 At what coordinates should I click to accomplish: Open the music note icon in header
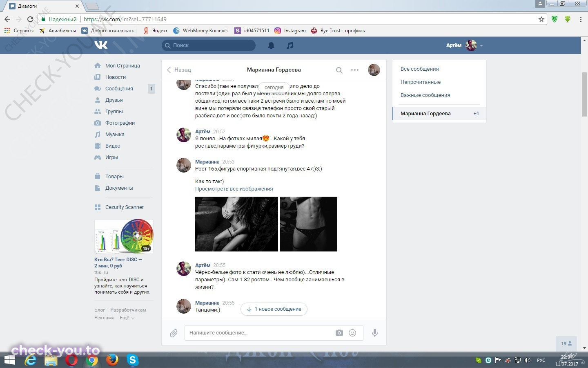pyautogui.click(x=290, y=45)
